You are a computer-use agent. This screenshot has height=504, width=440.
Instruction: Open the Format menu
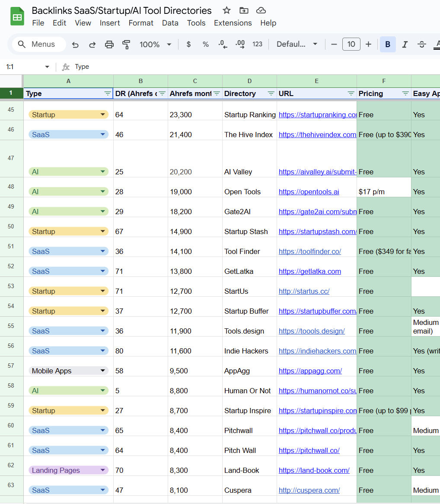tap(141, 23)
